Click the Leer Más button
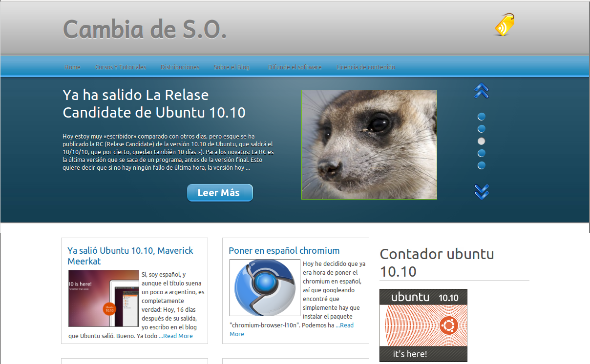This screenshot has width=590, height=364. point(220,193)
